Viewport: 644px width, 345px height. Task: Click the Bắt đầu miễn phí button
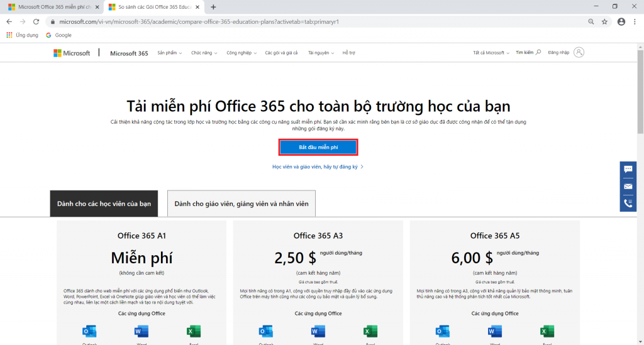pyautogui.click(x=318, y=147)
